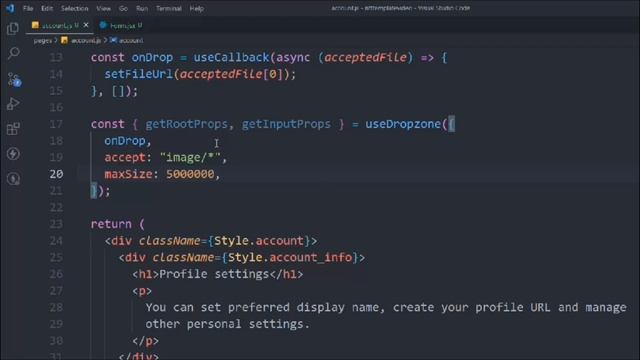Open the Search view in the activity bar
The width and height of the screenshot is (640, 360).
[x=13, y=53]
